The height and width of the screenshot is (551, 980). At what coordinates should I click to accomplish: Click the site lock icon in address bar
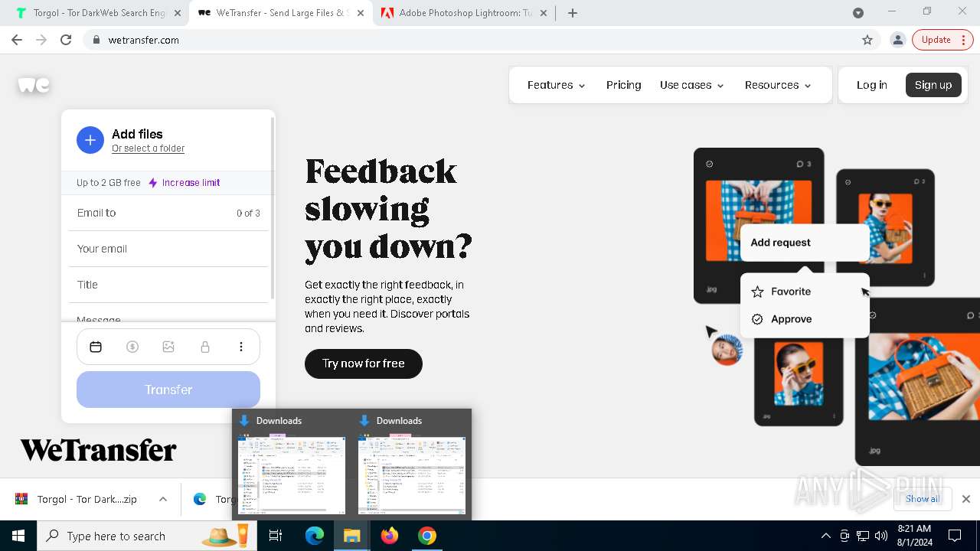pos(96,40)
